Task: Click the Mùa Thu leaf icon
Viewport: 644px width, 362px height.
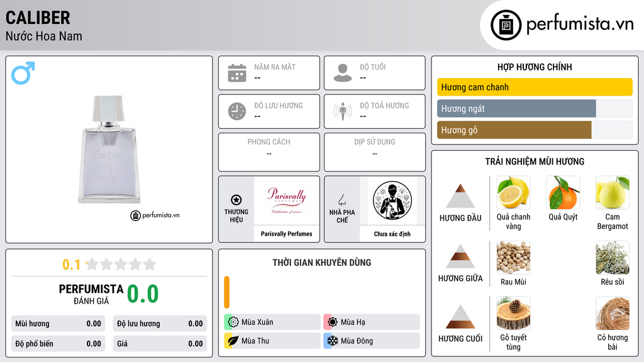Action: (233, 341)
